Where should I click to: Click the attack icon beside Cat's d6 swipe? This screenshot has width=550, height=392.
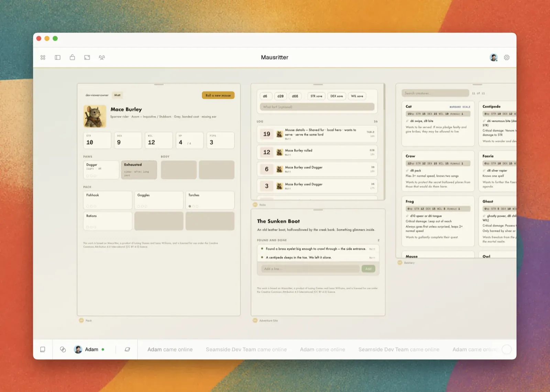coord(407,121)
